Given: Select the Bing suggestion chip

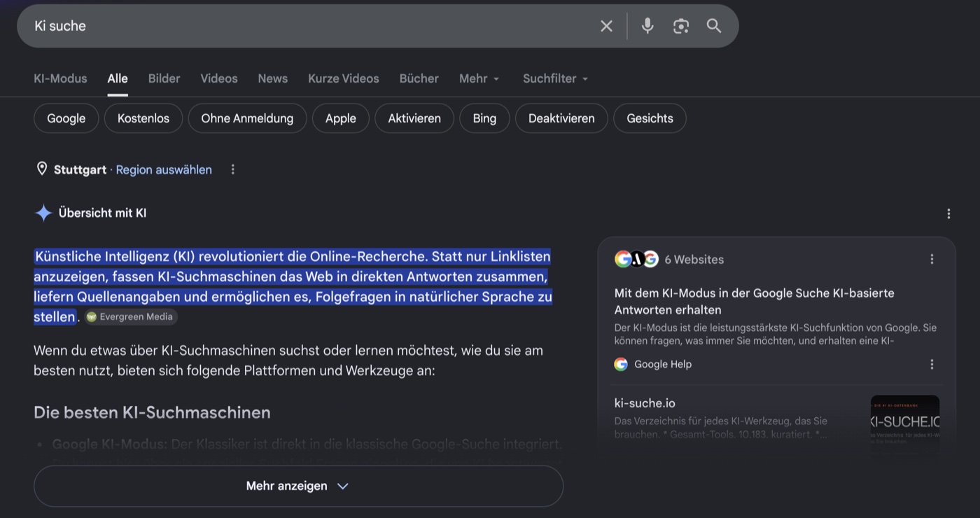Looking at the screenshot, I should point(484,118).
